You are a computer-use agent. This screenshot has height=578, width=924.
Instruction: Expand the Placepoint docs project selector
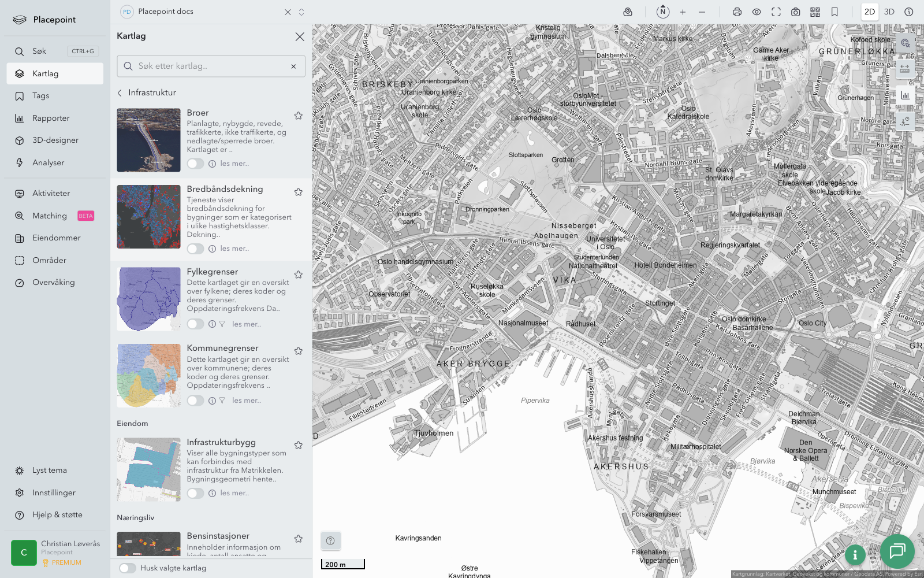tap(301, 12)
